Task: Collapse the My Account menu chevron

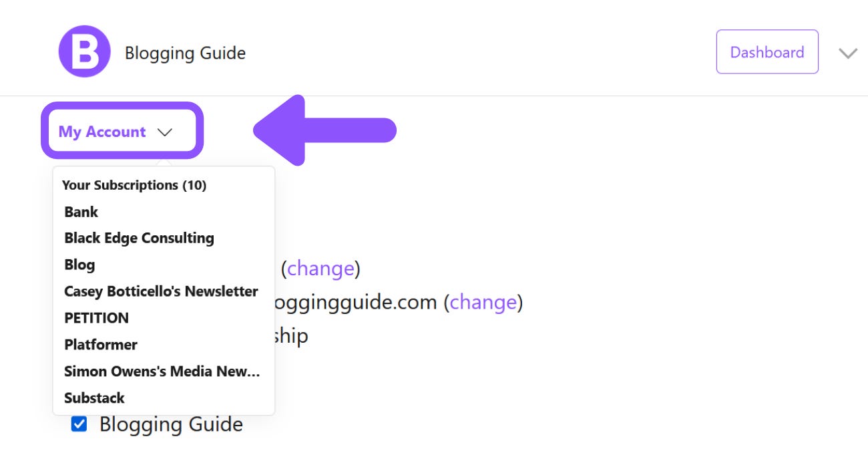Action: [166, 132]
